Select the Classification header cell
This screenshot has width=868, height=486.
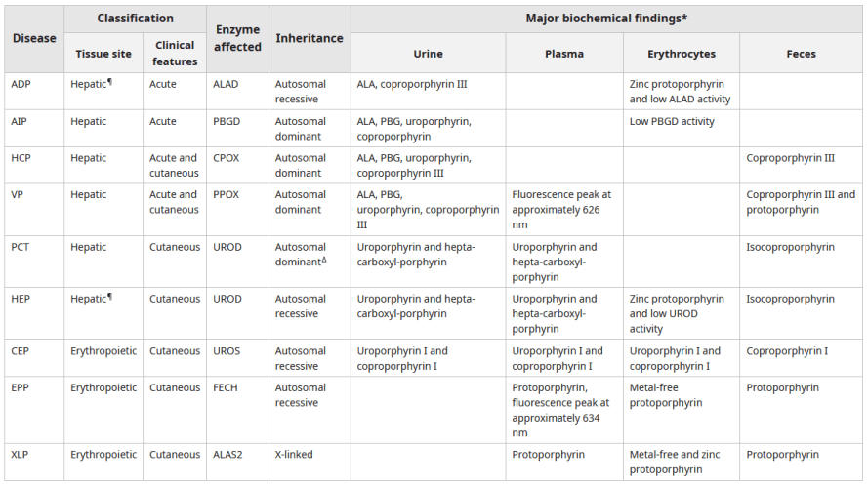pos(135,19)
